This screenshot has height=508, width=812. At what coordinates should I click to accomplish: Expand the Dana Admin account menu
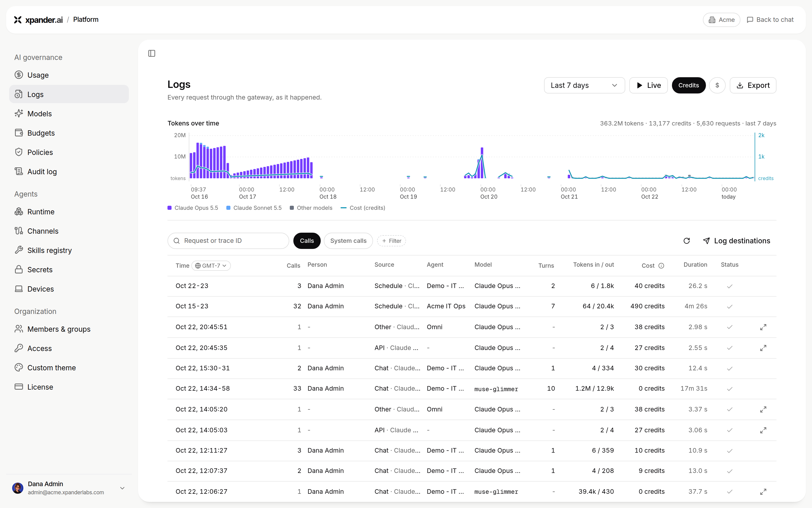[69, 488]
